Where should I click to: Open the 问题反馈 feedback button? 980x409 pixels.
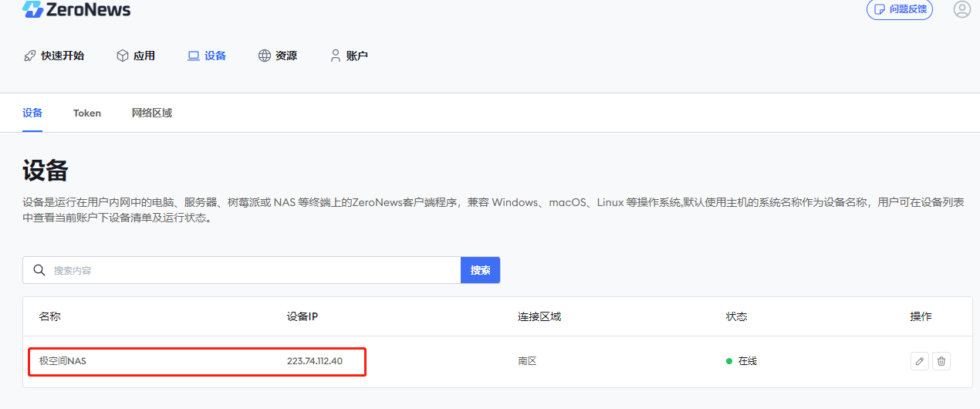click(900, 9)
